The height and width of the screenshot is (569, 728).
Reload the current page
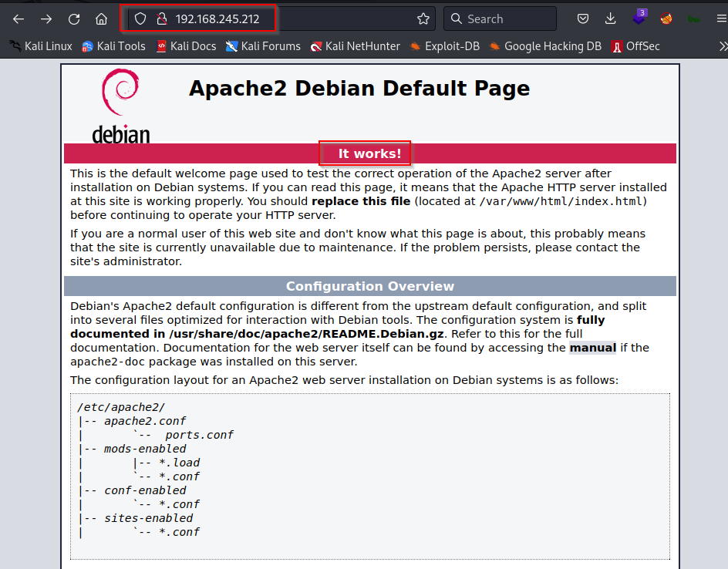(74, 19)
